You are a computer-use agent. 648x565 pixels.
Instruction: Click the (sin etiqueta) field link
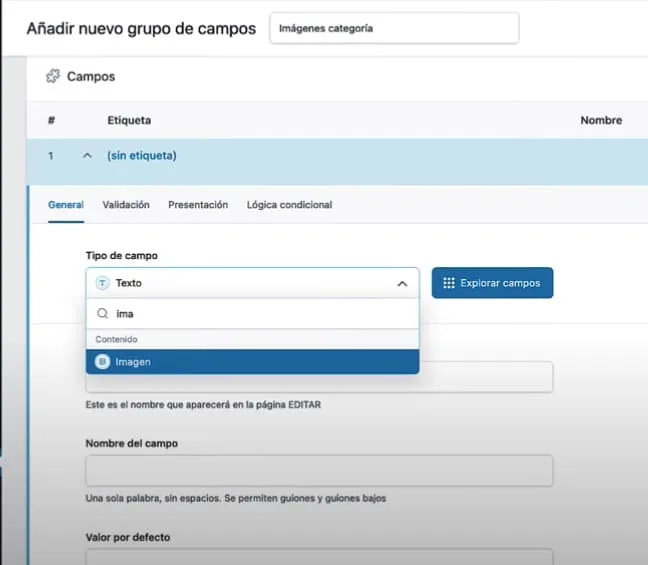[142, 156]
